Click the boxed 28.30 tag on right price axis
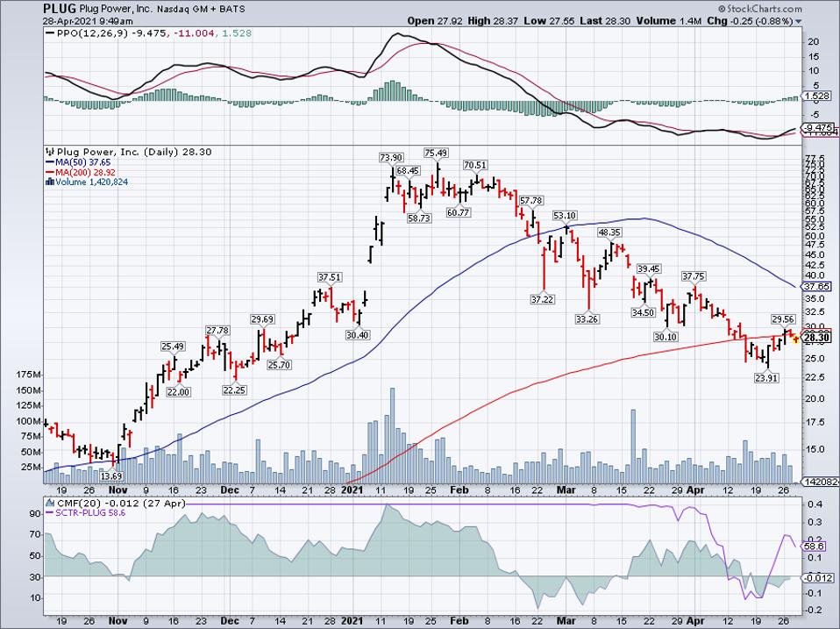Image resolution: width=840 pixels, height=629 pixels. (817, 338)
